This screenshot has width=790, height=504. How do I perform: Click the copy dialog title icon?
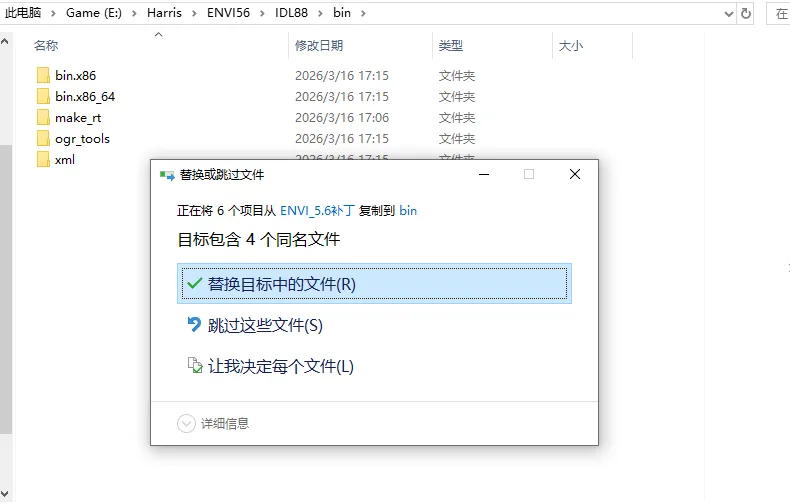[x=167, y=175]
